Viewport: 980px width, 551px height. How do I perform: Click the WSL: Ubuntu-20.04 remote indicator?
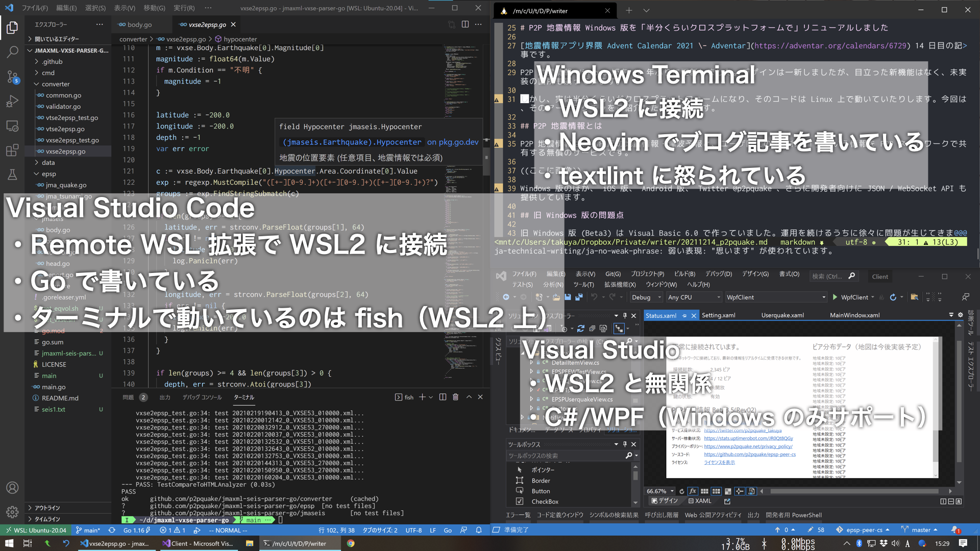click(x=35, y=530)
